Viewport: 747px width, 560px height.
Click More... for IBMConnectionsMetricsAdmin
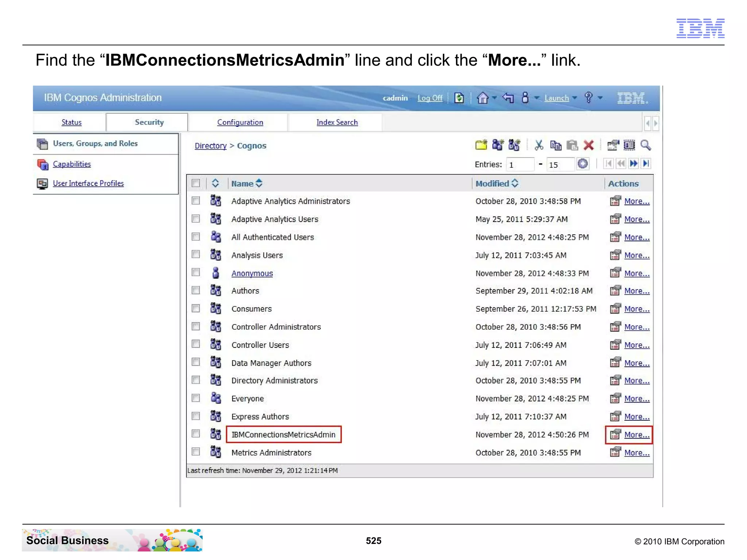637,435
